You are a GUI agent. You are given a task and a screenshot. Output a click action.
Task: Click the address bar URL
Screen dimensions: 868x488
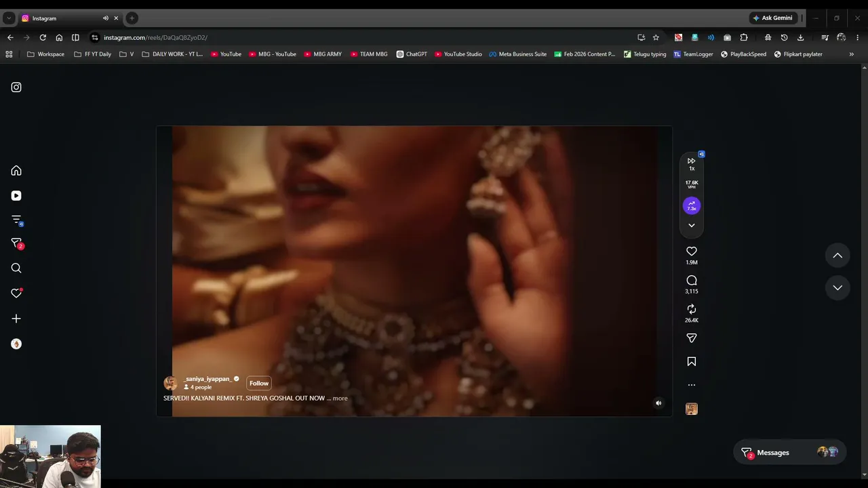click(x=156, y=38)
